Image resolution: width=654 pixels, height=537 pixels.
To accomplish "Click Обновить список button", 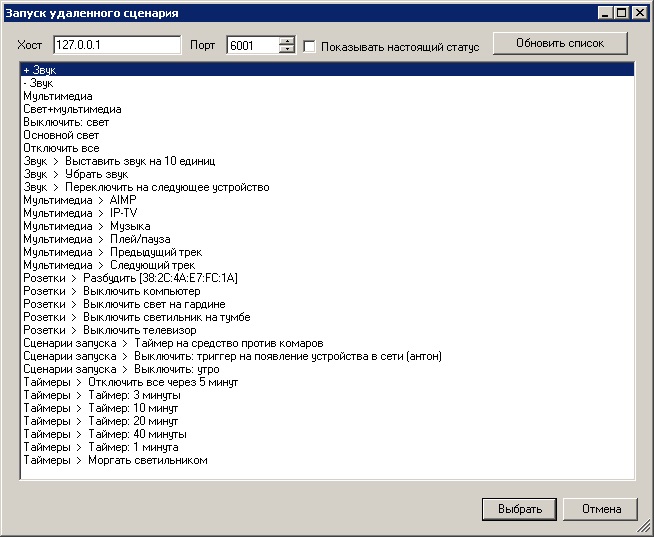I will click(560, 43).
